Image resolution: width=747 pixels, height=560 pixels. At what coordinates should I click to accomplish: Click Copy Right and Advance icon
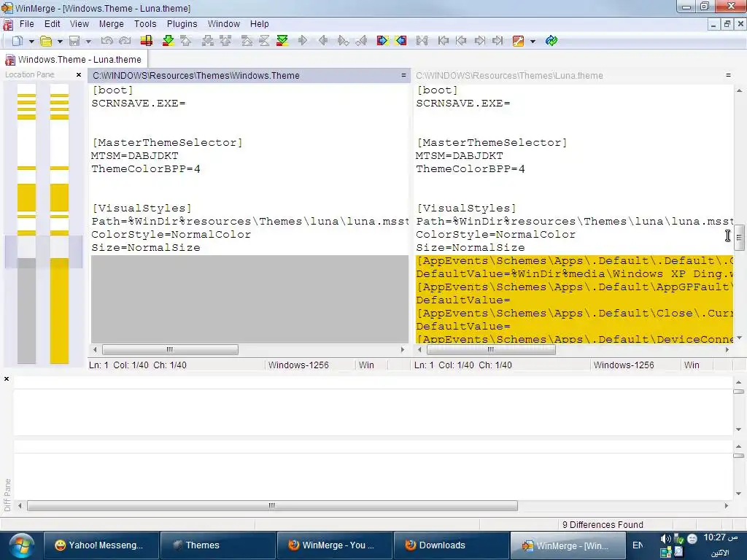click(x=343, y=41)
